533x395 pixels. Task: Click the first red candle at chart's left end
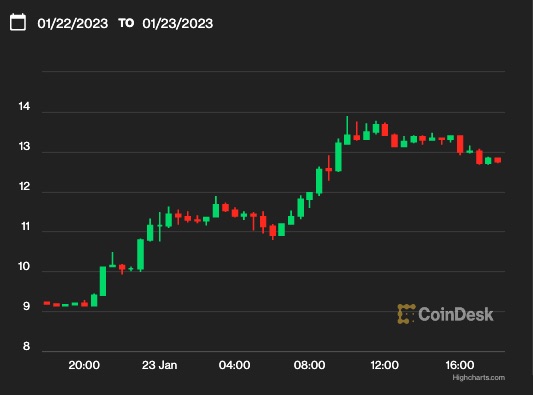click(x=47, y=303)
